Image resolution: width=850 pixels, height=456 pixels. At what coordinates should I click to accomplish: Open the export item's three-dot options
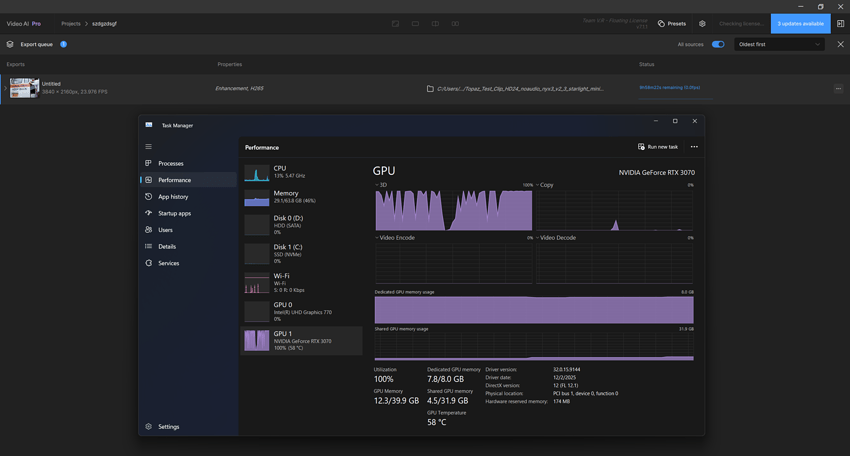pyautogui.click(x=838, y=88)
